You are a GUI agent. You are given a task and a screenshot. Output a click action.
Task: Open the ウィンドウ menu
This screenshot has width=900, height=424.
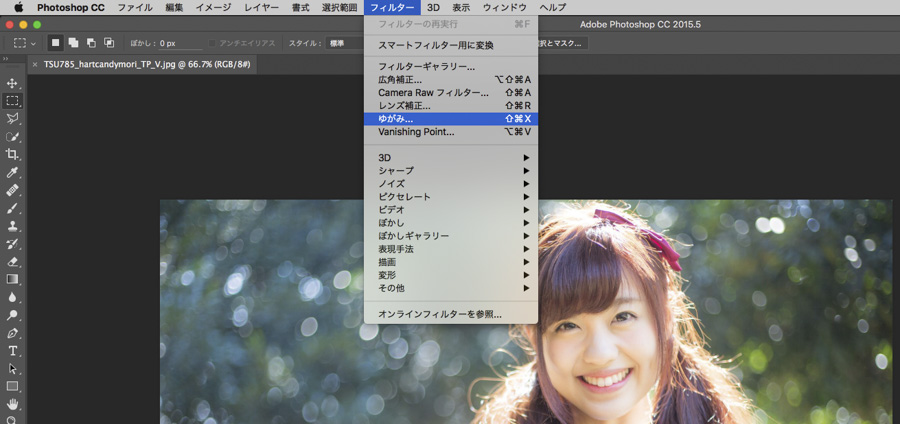(505, 7)
